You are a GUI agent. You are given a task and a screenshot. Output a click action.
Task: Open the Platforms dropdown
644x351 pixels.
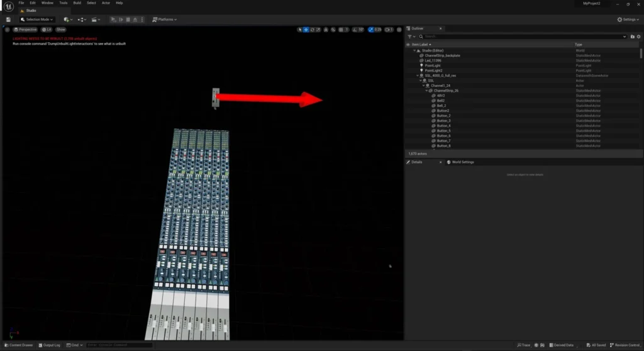[x=165, y=19]
